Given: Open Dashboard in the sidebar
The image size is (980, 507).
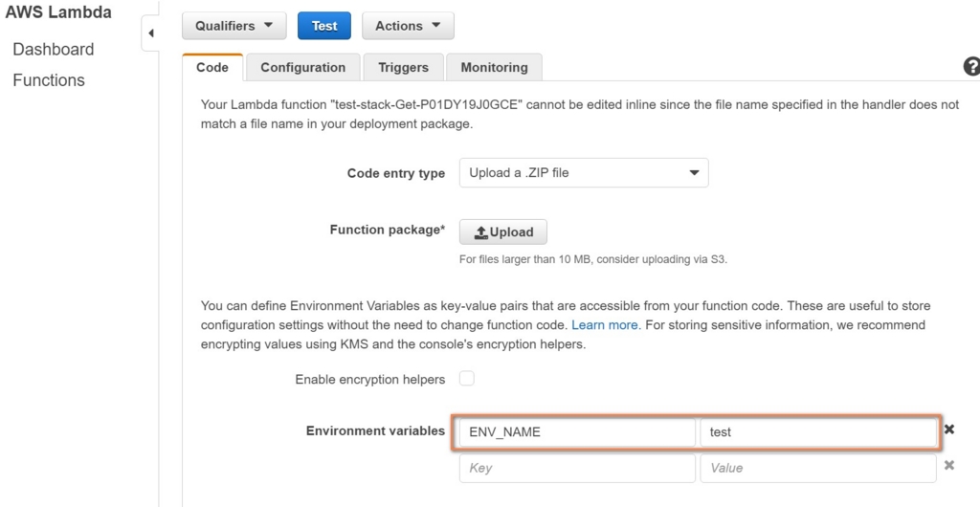Looking at the screenshot, I should point(54,50).
